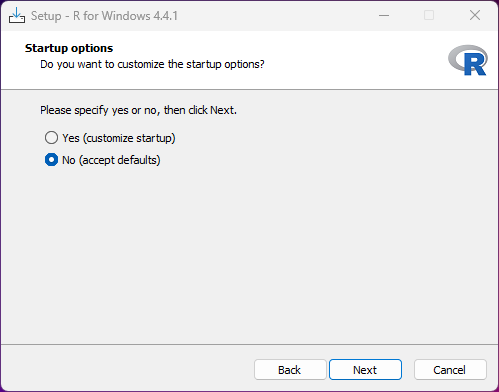Viewport: 499px width, 392px height.
Task: Click the greyed-out maximize button
Action: click(429, 15)
